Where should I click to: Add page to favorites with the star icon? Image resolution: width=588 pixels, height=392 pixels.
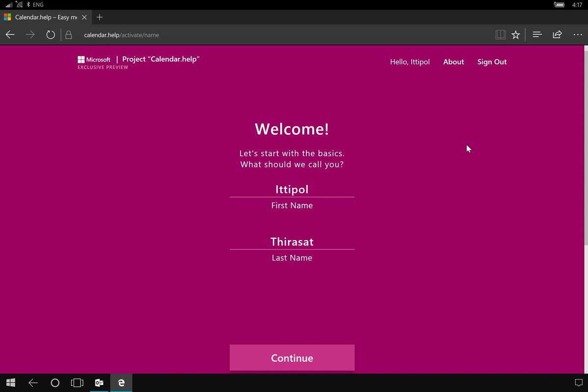(515, 35)
